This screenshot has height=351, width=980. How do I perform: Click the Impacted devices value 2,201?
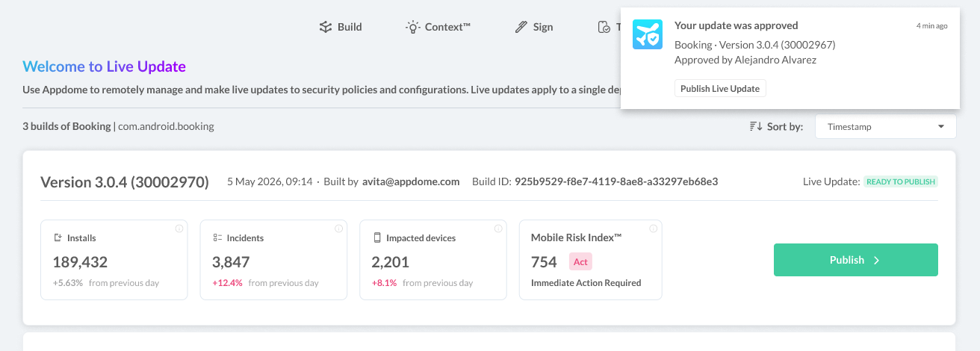click(391, 262)
